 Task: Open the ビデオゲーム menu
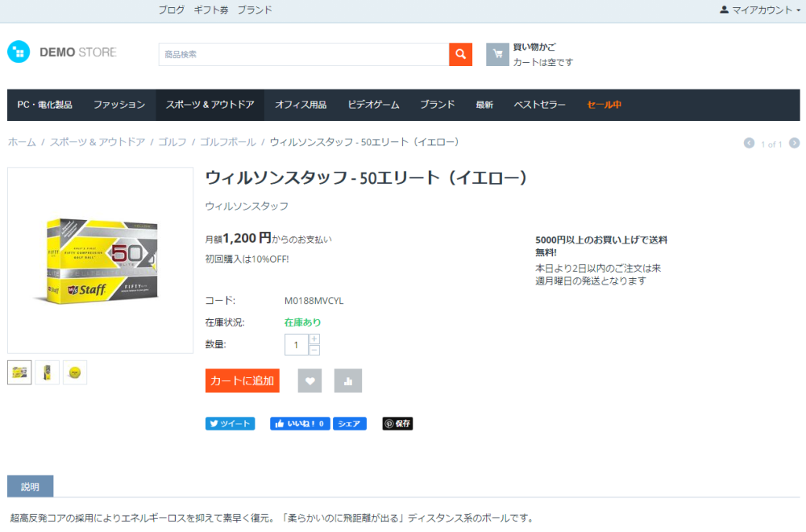(x=373, y=105)
